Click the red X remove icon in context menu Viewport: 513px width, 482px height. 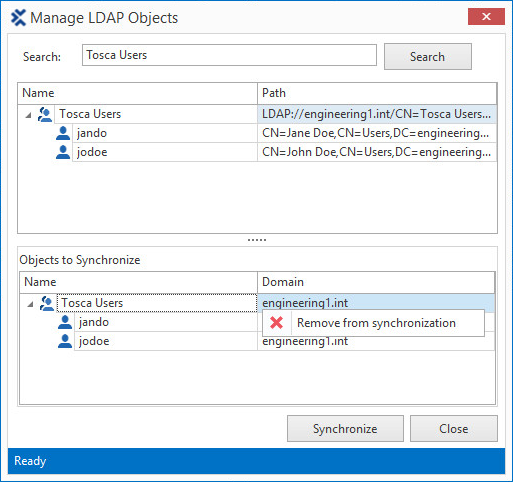tap(277, 323)
